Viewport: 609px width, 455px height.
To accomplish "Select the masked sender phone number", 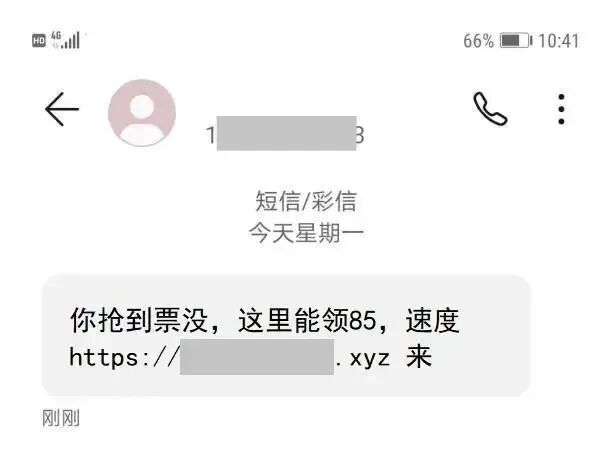I will [x=285, y=134].
